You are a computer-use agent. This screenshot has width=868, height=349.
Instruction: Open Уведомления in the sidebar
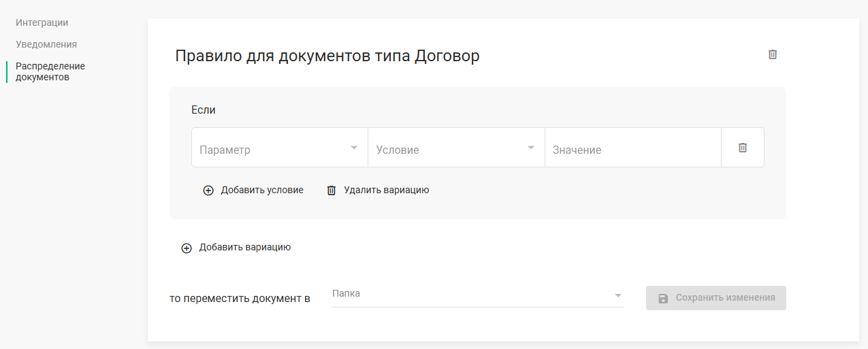tap(46, 44)
